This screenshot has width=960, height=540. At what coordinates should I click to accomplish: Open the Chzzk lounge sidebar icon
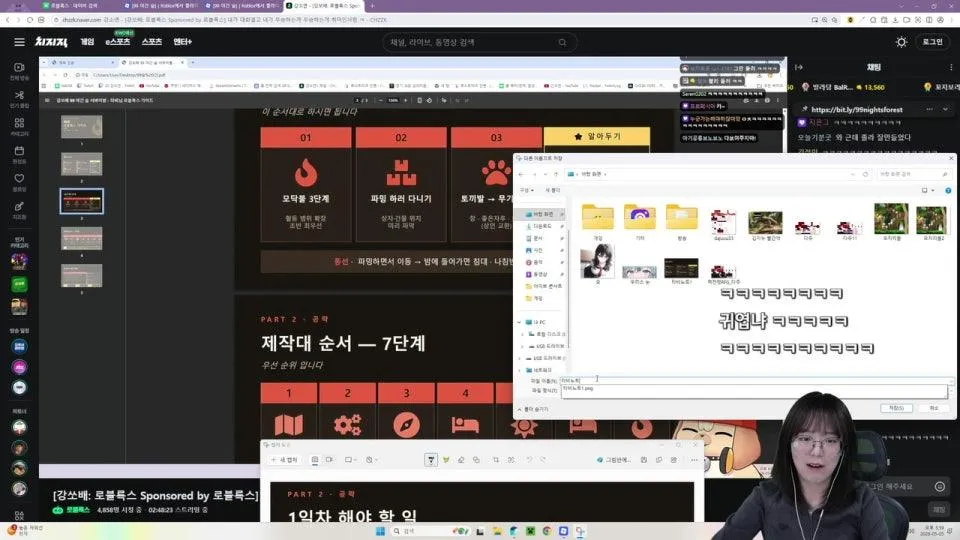coord(19,206)
